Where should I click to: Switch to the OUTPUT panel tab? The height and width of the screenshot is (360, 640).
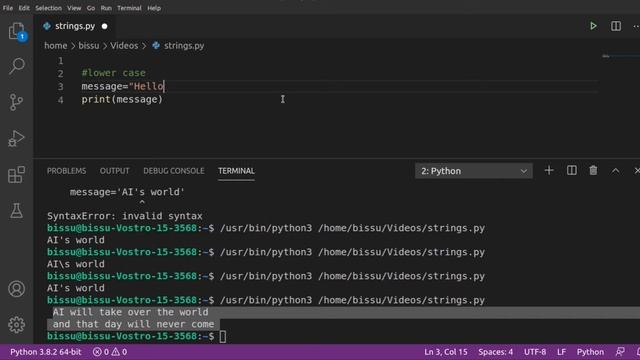click(114, 171)
